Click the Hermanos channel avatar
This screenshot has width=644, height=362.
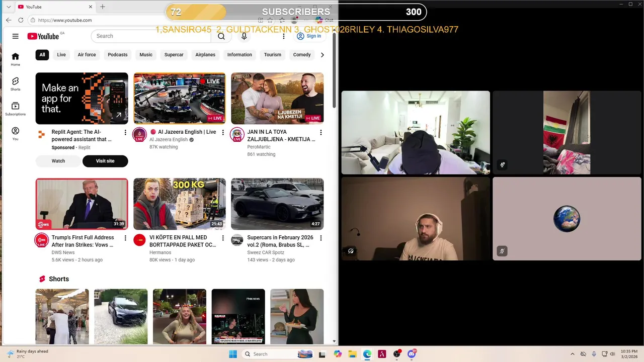pos(139,240)
